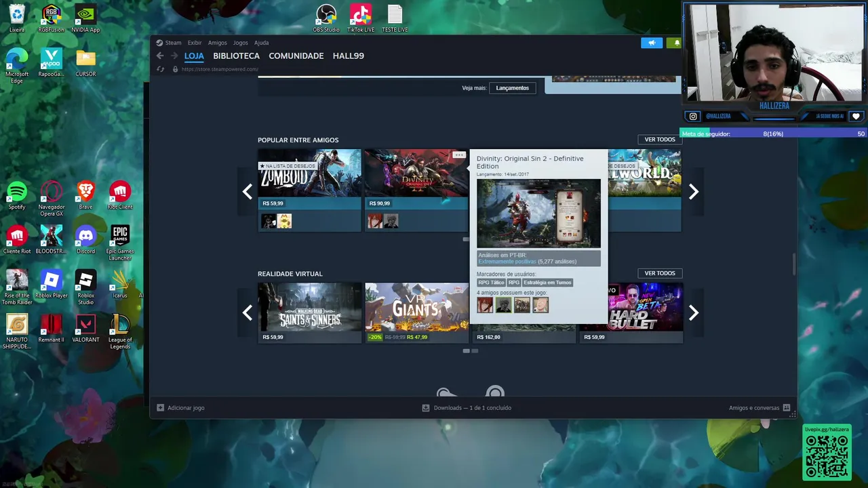Open Downloads status in Steam footer
Screen dimensions: 868x488
(x=467, y=408)
